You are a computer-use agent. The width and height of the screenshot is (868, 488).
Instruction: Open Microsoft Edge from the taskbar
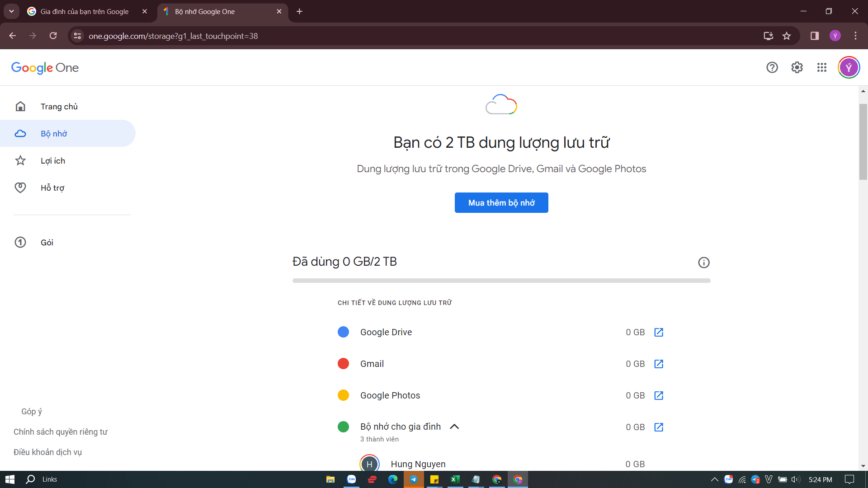click(x=392, y=479)
